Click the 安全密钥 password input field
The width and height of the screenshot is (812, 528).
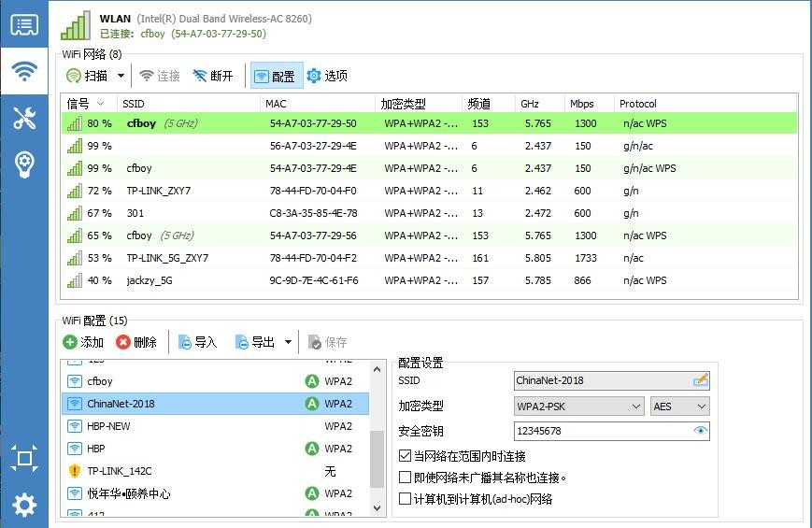pyautogui.click(x=603, y=431)
